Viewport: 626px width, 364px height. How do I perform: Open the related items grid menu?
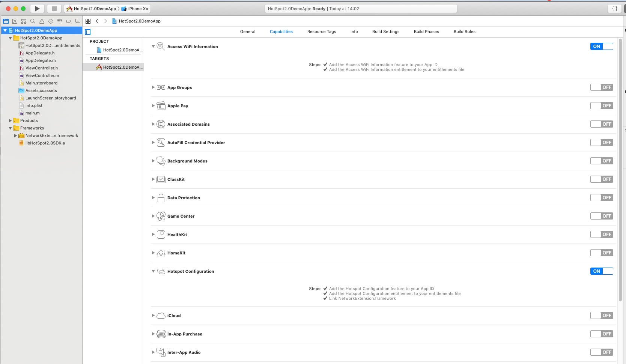click(x=88, y=21)
